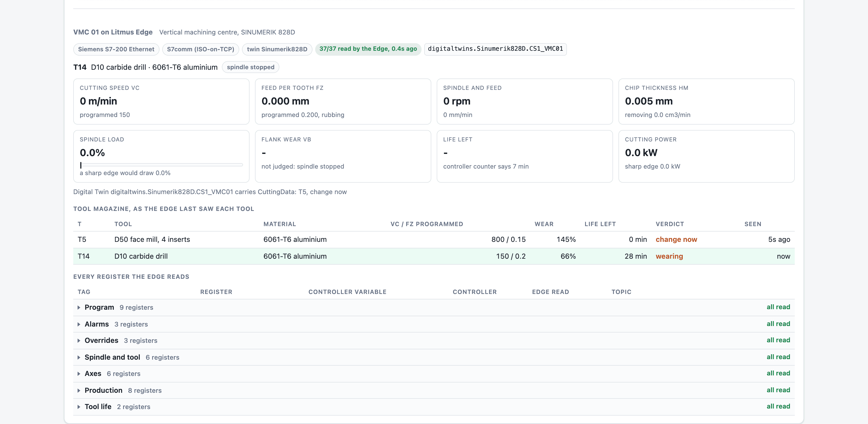The image size is (868, 424).
Task: Click the Verdict column header
Action: 669,224
